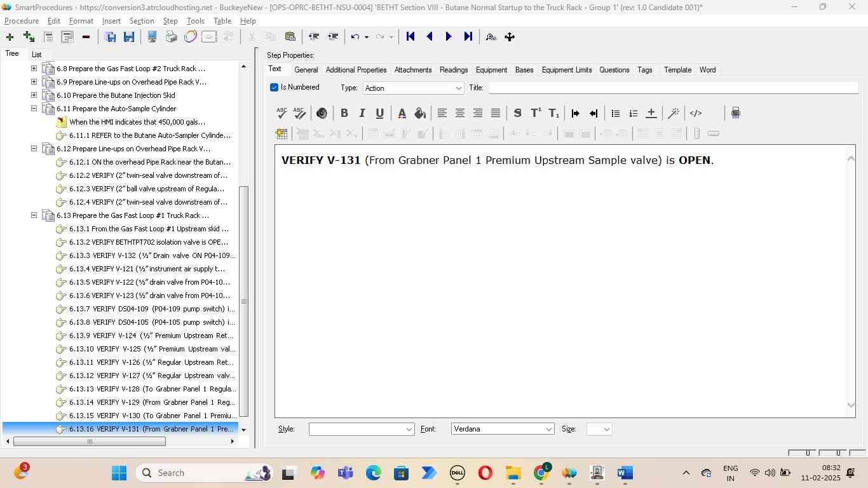Go to the previous step using the left arrow
The image size is (868, 488).
[x=430, y=37]
